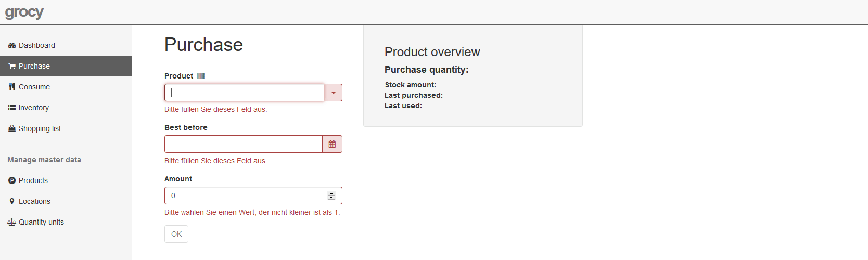Click the Consume cutlery icon
This screenshot has width=868, height=260.
pos(12,87)
